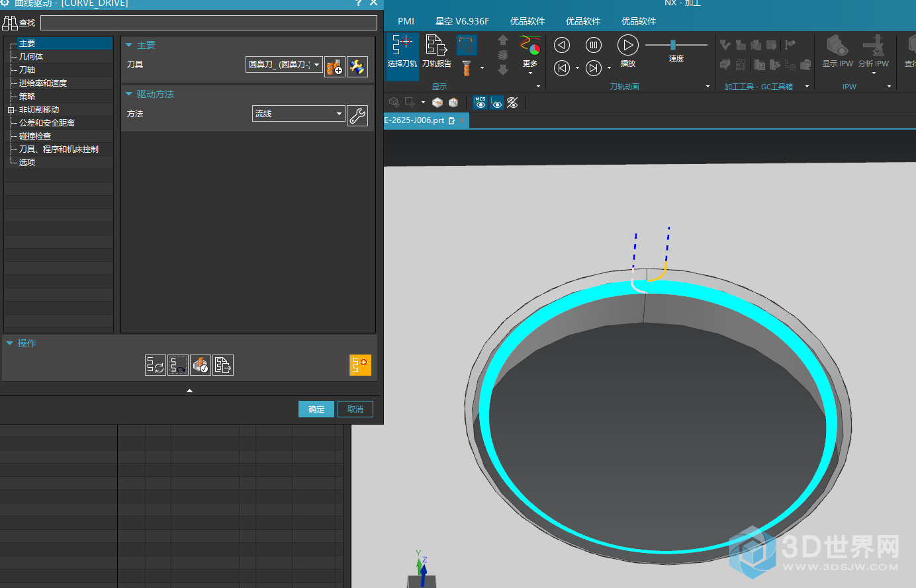Click the 更多 colorful curves icon
916x588 pixels.
(x=530, y=45)
